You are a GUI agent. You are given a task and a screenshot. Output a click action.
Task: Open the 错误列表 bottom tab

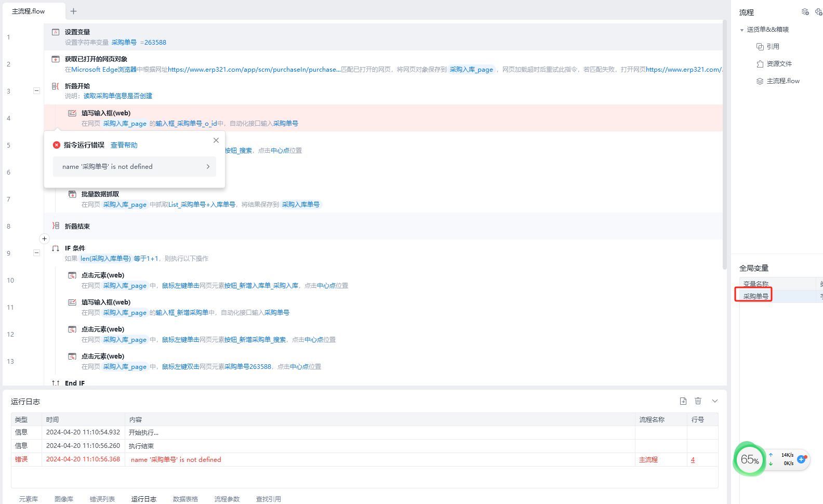coord(102,499)
